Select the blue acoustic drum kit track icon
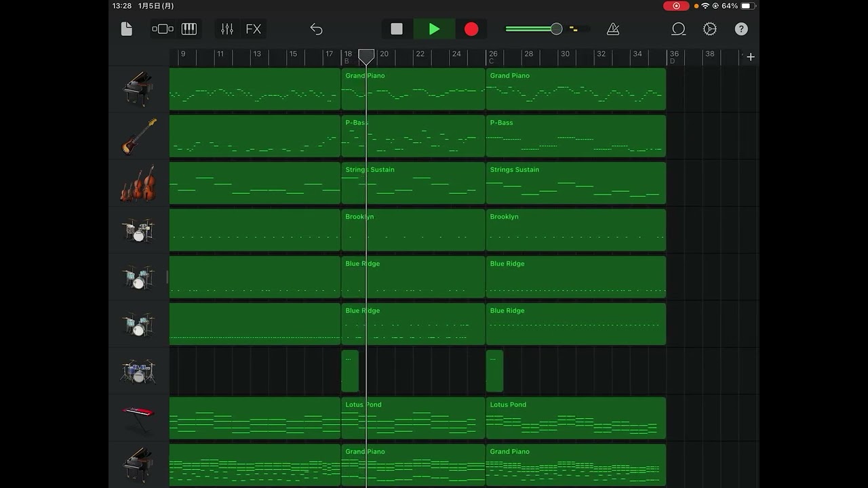The height and width of the screenshot is (488, 868). point(139,371)
